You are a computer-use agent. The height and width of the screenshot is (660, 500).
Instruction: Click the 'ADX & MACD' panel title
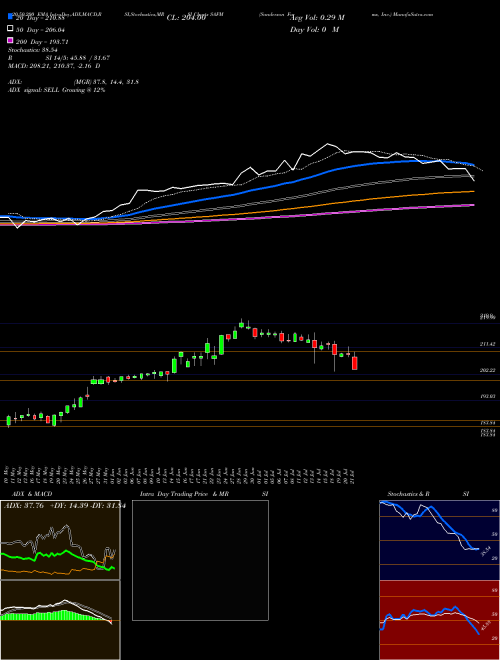pos(32,494)
